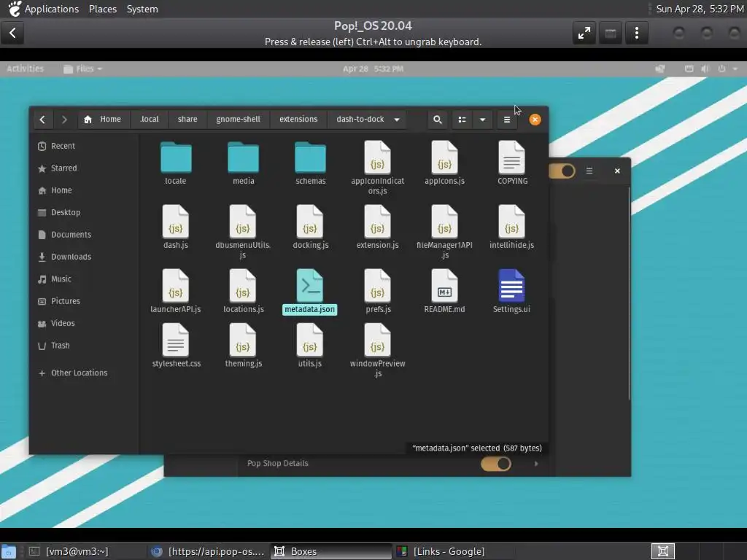Open Extensions window hamburger menu
Screen dimensions: 747x560
point(589,171)
